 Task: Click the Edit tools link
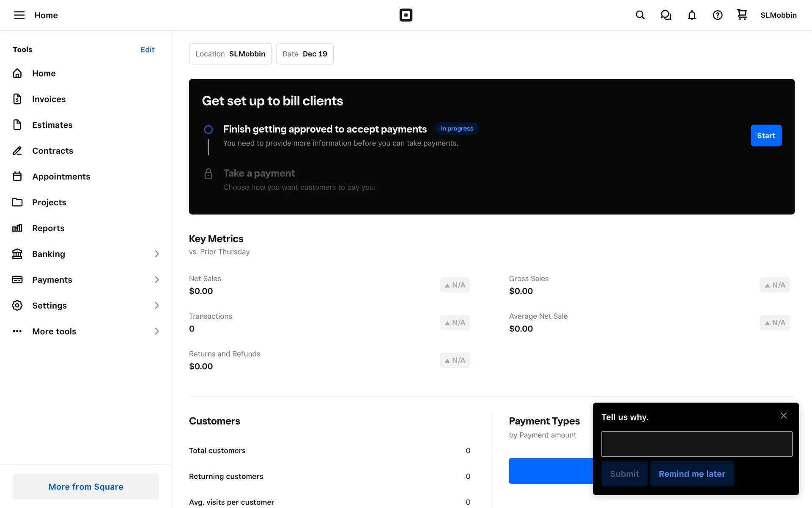(x=147, y=50)
